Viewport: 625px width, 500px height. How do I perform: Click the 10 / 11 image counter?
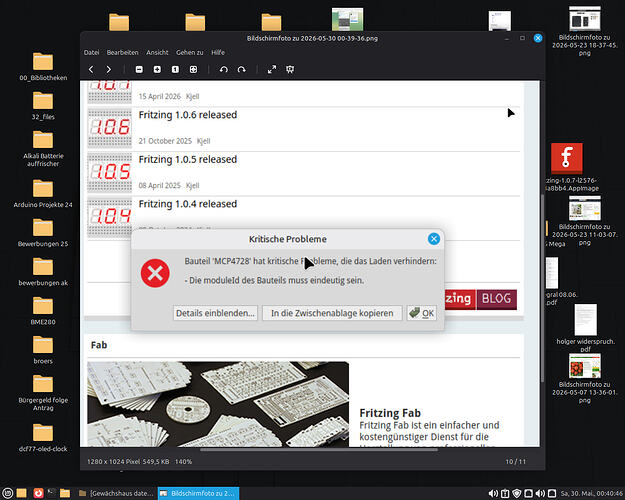click(515, 461)
